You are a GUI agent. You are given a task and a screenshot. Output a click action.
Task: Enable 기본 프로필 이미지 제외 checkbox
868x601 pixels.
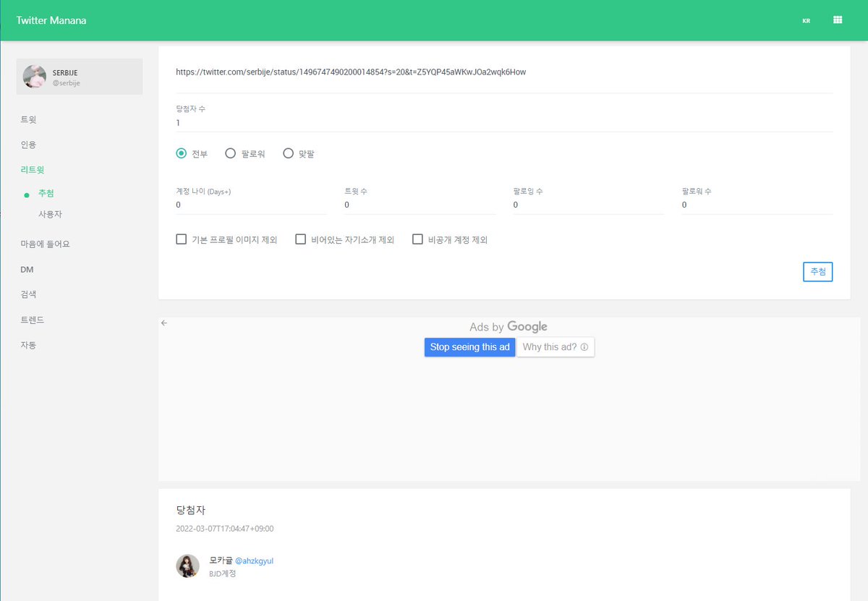[x=182, y=239]
